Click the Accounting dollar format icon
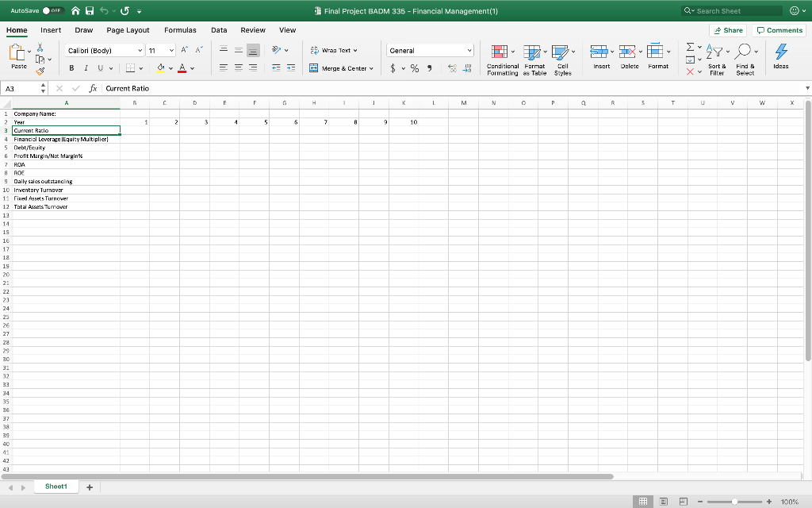812x508 pixels. 393,68
